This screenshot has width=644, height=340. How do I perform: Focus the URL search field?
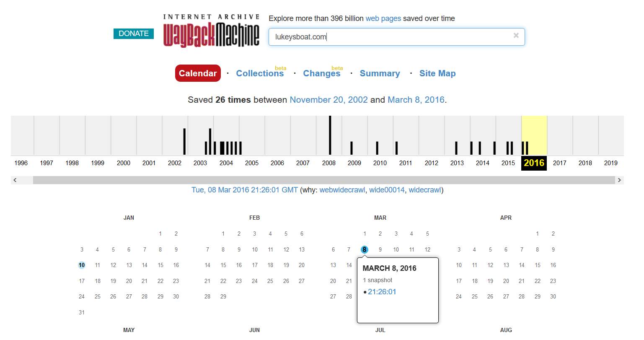pyautogui.click(x=396, y=37)
